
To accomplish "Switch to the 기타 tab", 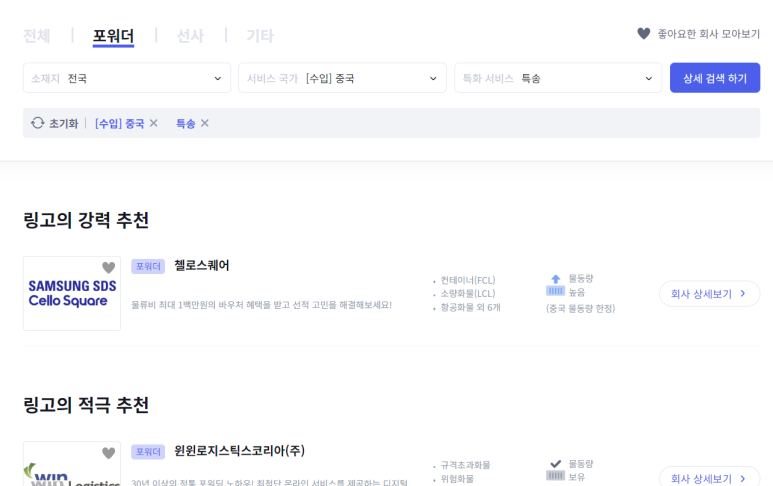I will click(x=260, y=35).
